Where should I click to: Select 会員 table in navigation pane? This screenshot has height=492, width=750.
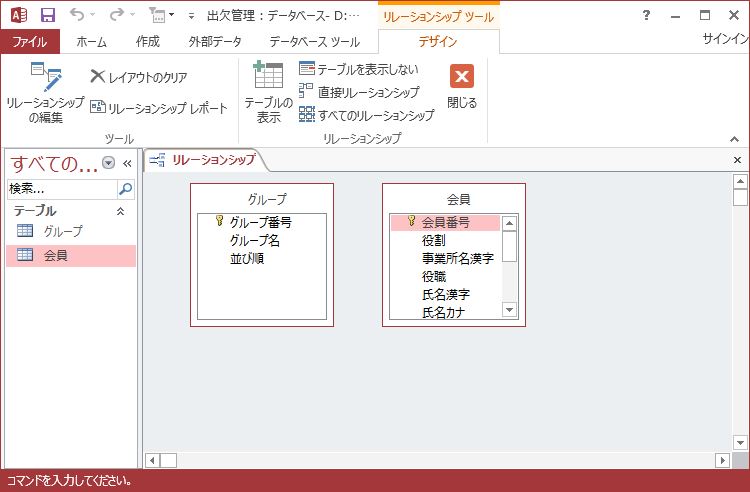71,255
